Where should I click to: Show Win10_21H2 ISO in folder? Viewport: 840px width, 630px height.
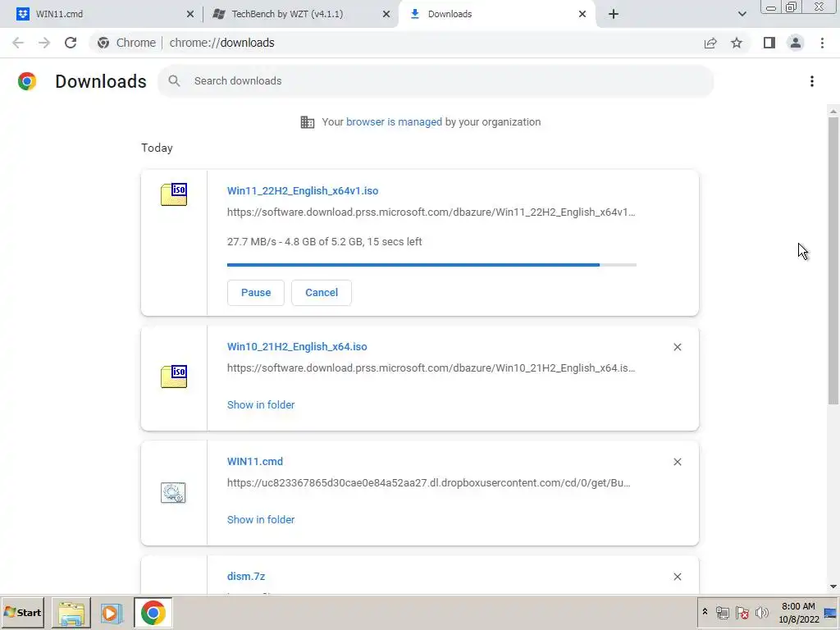[x=261, y=405]
